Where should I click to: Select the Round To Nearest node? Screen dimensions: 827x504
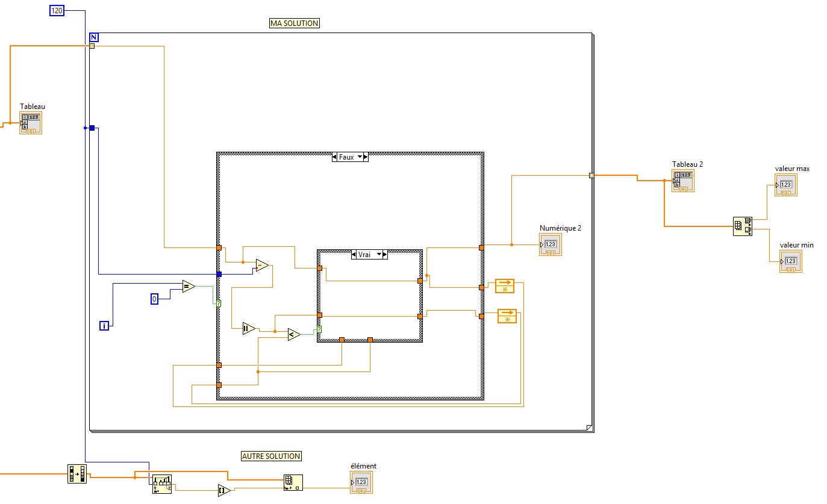(223, 490)
